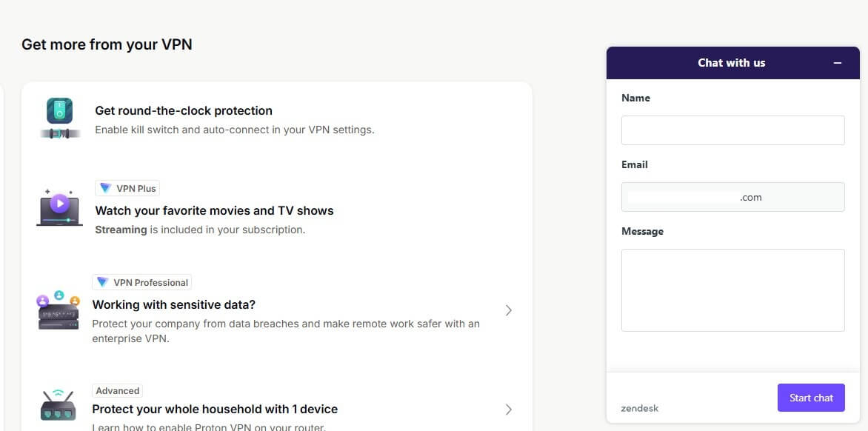868x431 pixels.
Task: Click the Email address field
Action: pos(732,196)
